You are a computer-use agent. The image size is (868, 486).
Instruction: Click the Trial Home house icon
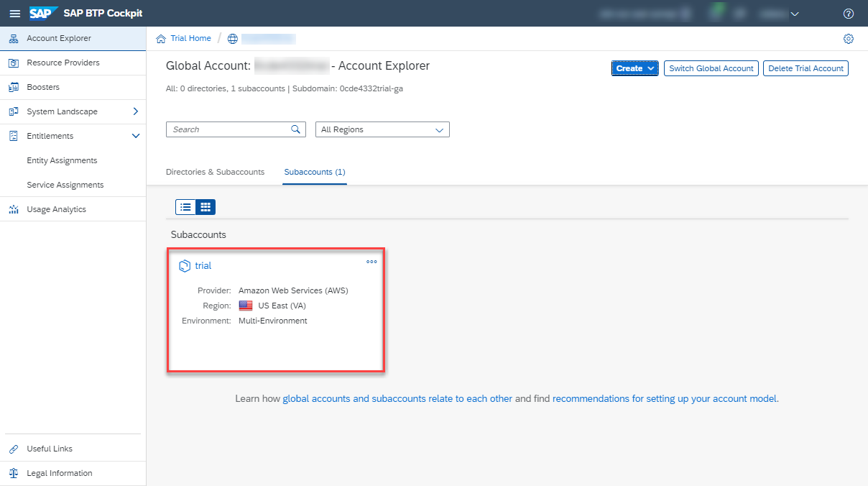[161, 39]
